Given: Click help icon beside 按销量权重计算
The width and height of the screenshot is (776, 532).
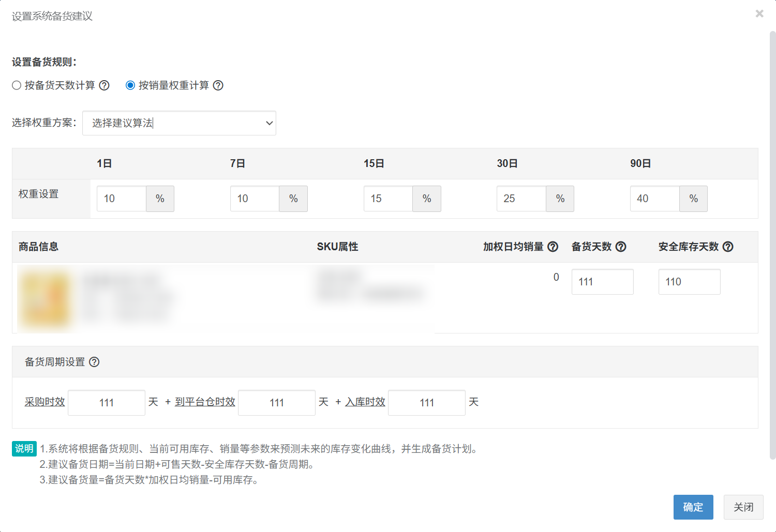Looking at the screenshot, I should tap(218, 85).
